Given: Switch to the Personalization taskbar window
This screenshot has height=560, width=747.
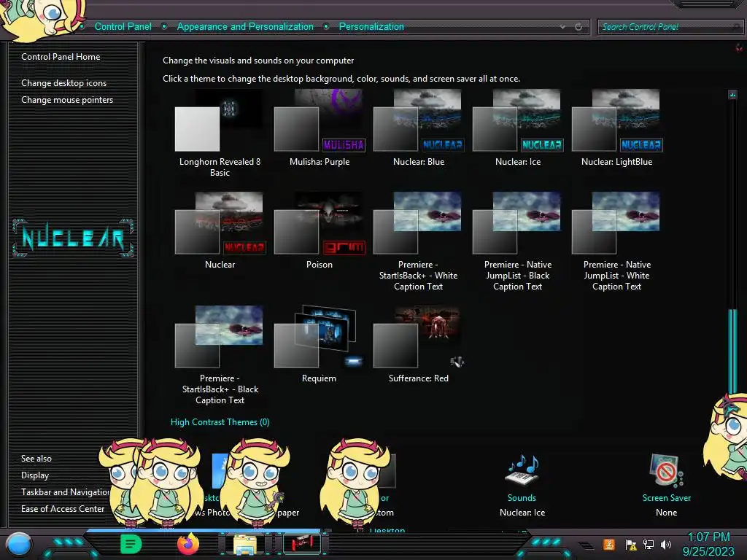Looking at the screenshot, I should (x=302, y=544).
